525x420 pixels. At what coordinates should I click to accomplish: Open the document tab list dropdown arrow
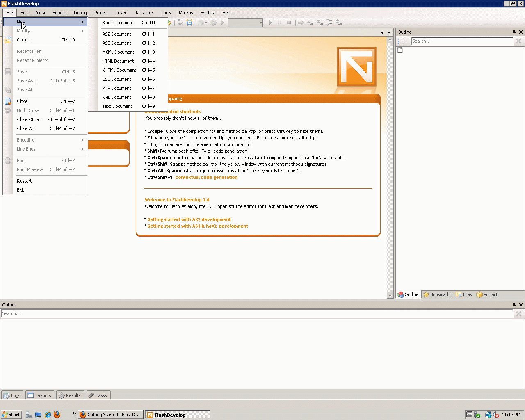pos(382,32)
